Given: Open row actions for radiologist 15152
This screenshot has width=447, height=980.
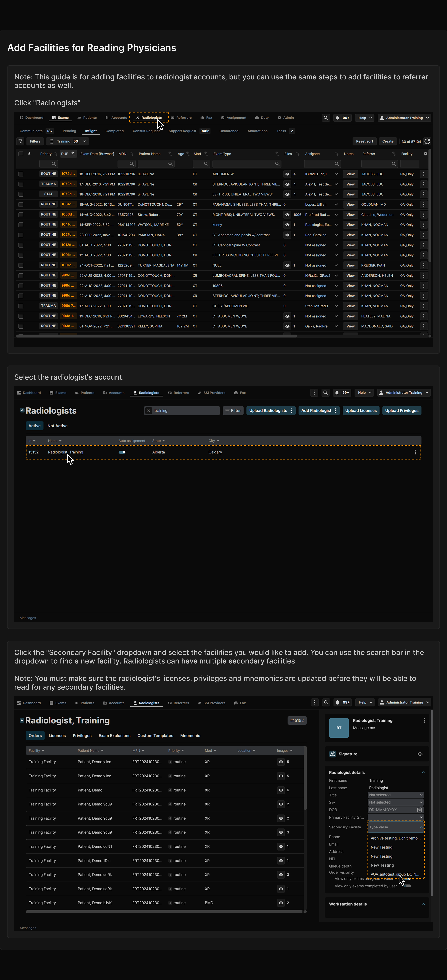Looking at the screenshot, I should pos(415,452).
